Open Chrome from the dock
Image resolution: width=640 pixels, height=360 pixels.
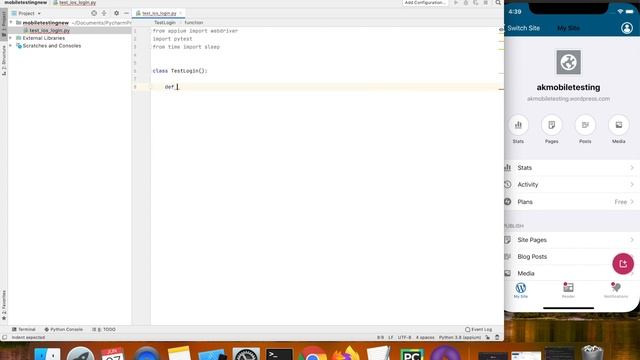click(312, 353)
